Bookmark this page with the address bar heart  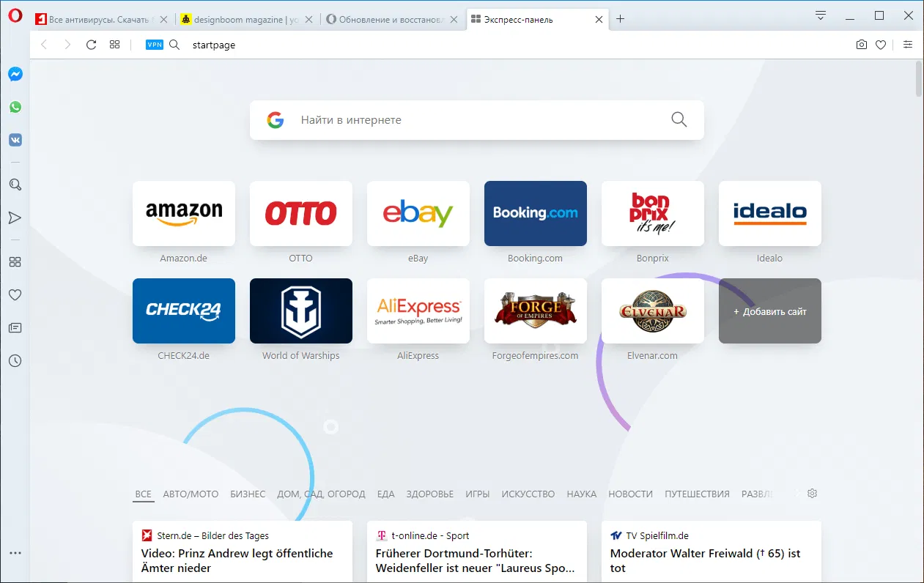(x=881, y=45)
